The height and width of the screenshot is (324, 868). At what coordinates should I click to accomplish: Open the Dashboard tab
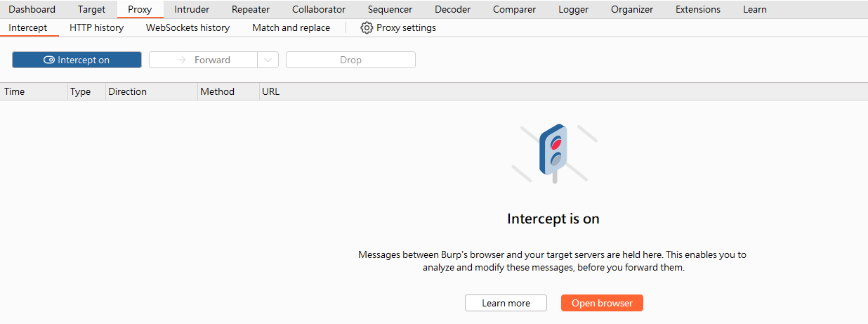[32, 9]
